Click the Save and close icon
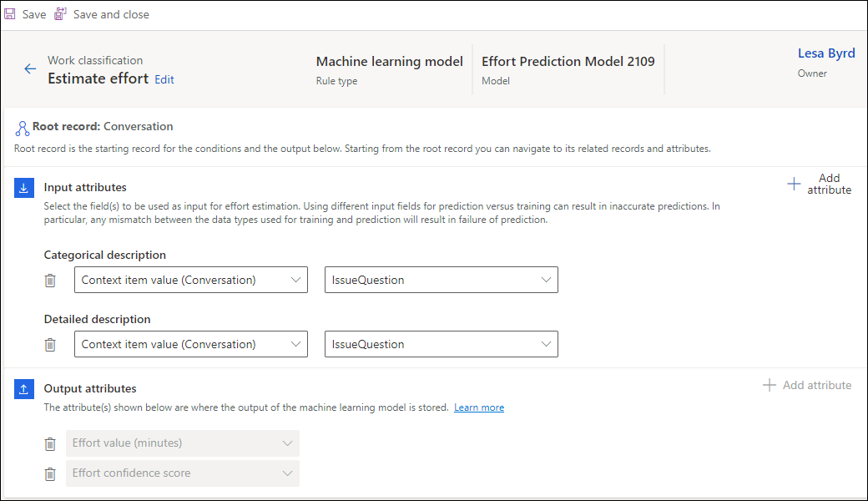The height and width of the screenshot is (501, 868). (60, 14)
